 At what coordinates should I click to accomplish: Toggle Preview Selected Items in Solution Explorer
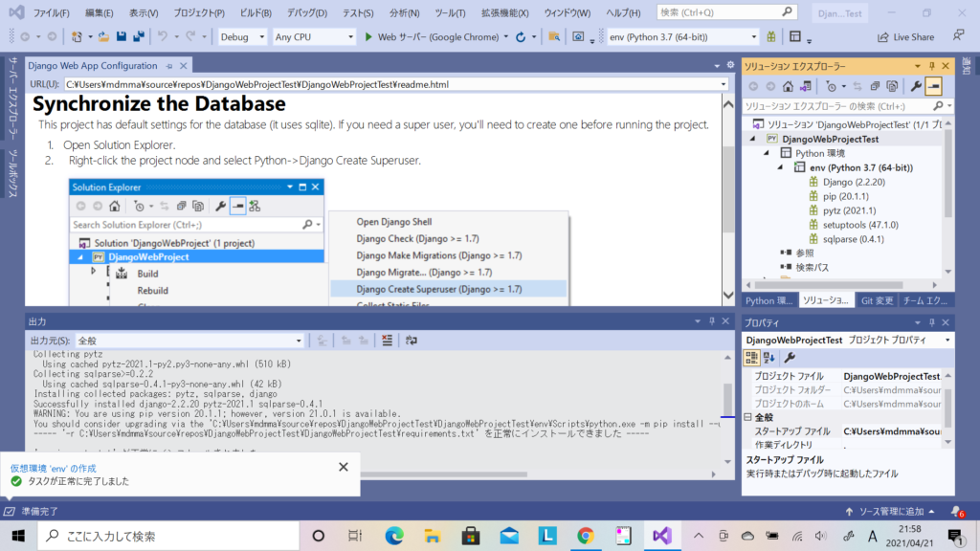click(x=934, y=86)
